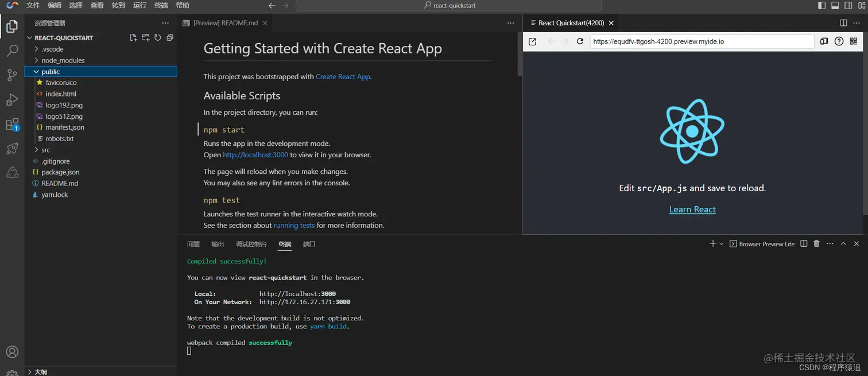Toggle bottom panel layout button
Screen dimensions: 868x376
(x=835, y=5)
